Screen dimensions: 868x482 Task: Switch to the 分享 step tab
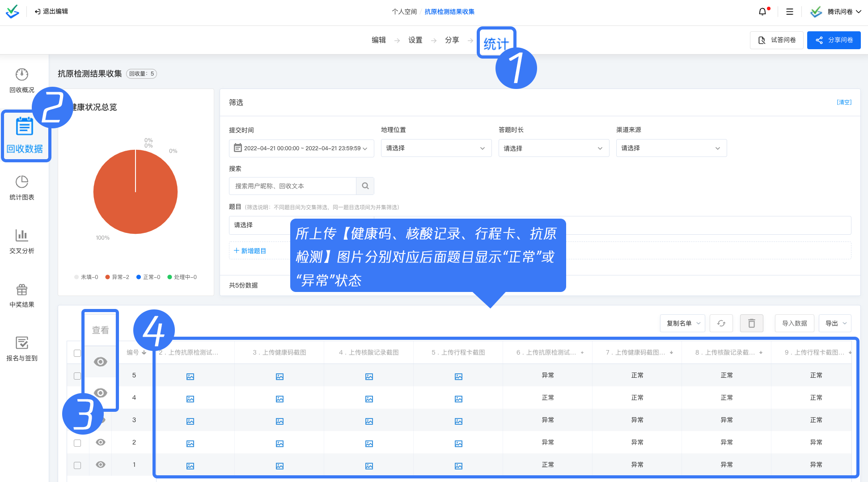click(452, 40)
